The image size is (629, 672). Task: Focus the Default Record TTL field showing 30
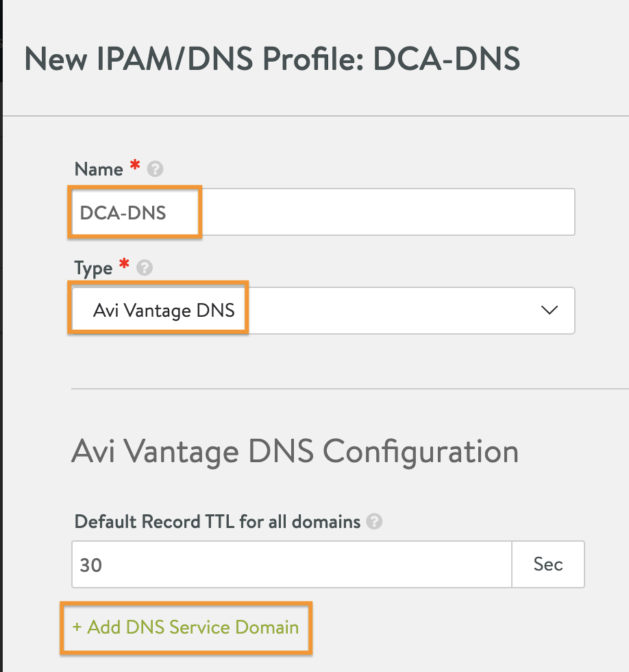292,564
